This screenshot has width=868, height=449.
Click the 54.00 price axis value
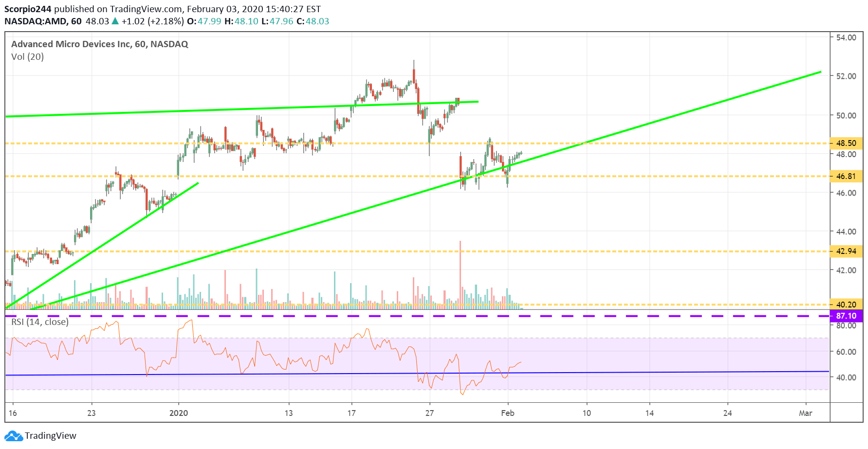(x=846, y=37)
